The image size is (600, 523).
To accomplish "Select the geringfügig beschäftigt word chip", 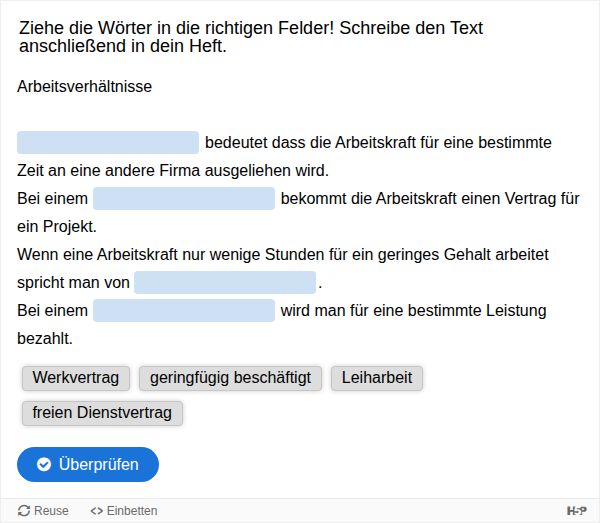I will (x=230, y=378).
